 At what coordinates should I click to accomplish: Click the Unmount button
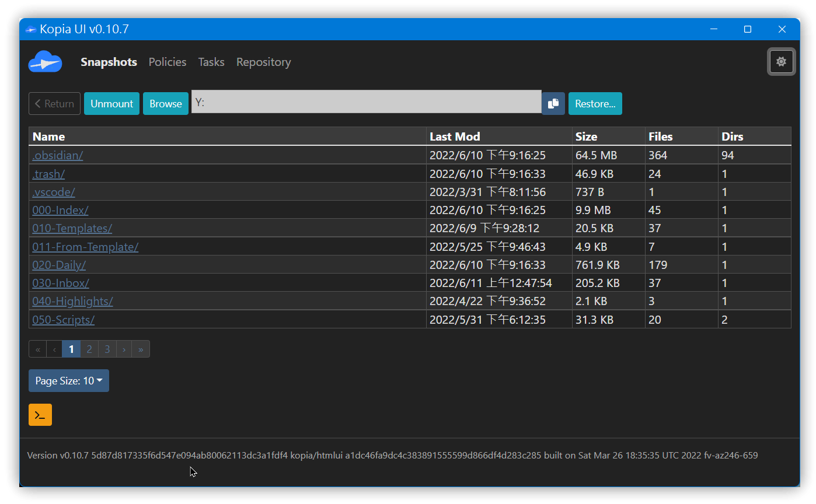[111, 103]
